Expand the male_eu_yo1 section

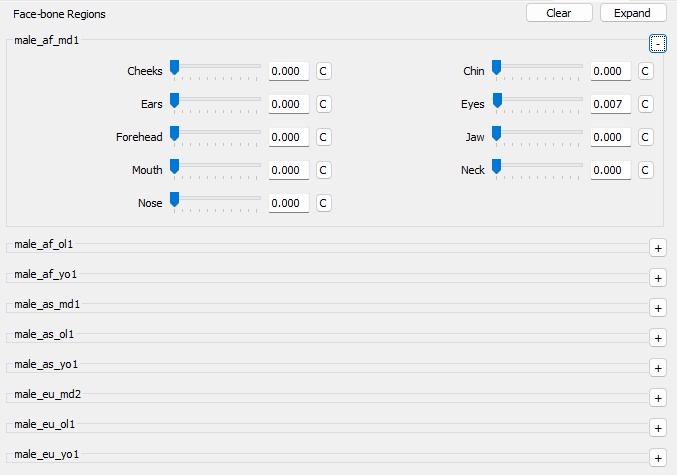click(657, 458)
